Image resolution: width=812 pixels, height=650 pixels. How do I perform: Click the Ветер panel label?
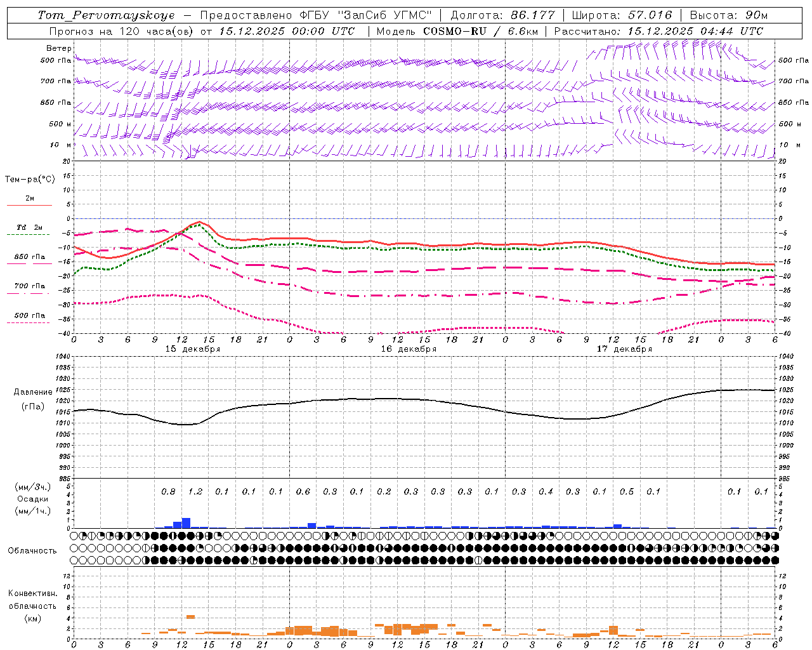pos(59,48)
